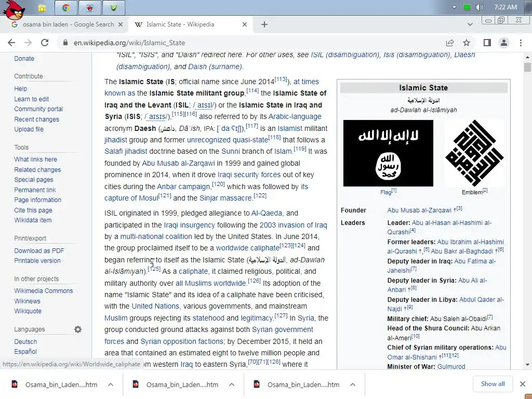Click the Angry Birds start icon
This screenshot has width=532, height=399.
[14, 9]
